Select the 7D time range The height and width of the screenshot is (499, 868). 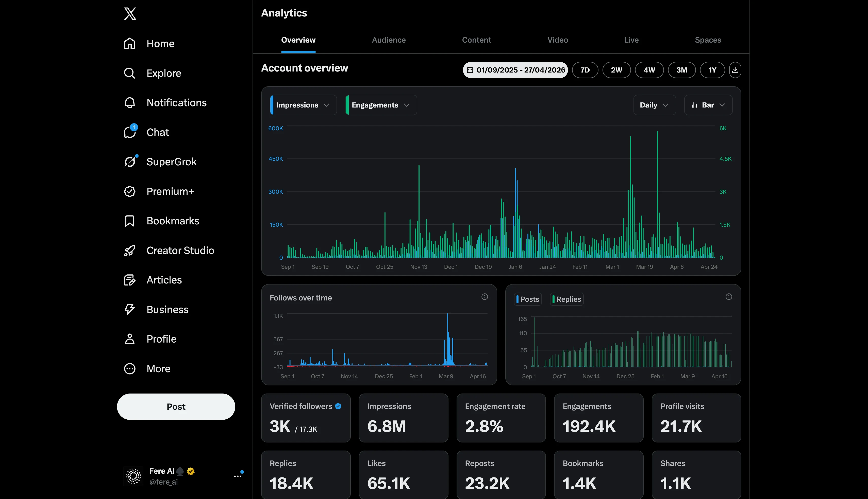tap(585, 70)
